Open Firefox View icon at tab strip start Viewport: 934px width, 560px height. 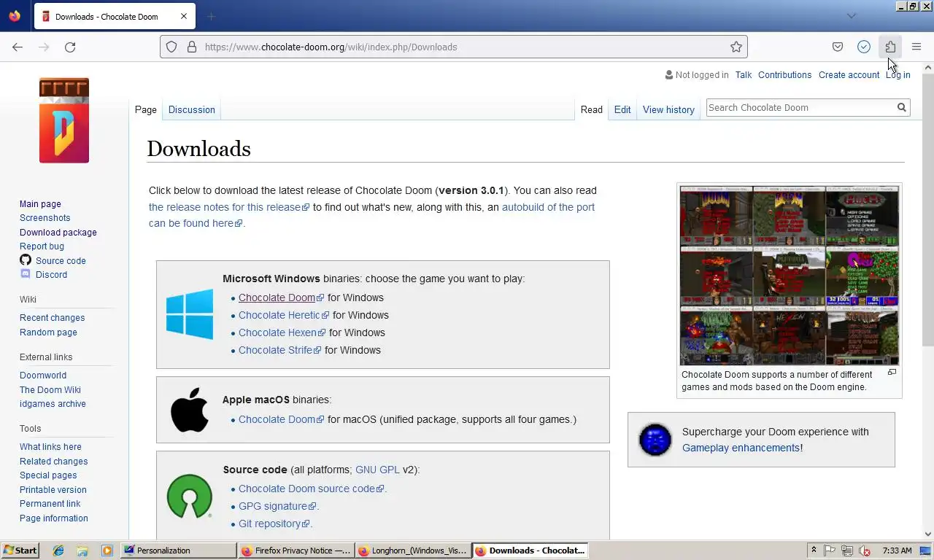[15, 16]
